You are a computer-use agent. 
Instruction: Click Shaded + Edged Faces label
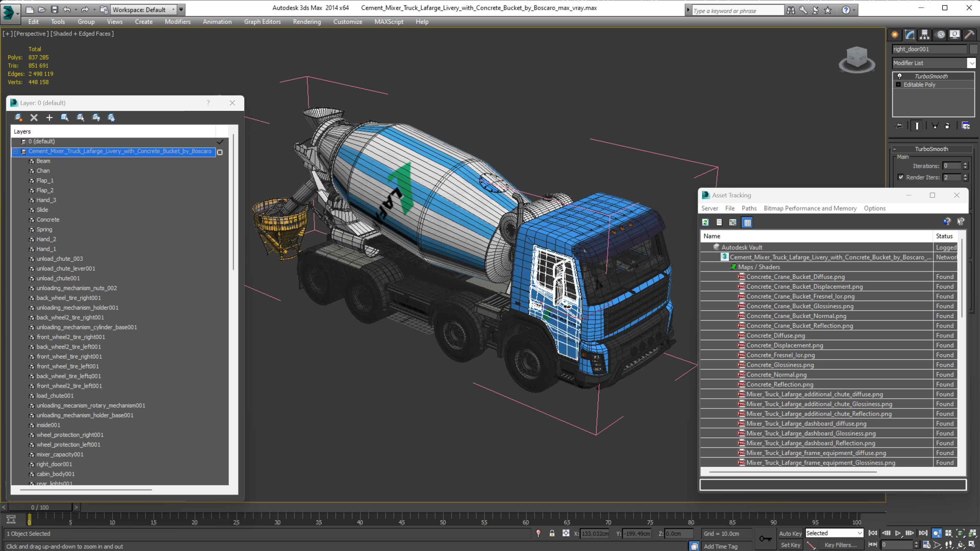[x=82, y=33]
